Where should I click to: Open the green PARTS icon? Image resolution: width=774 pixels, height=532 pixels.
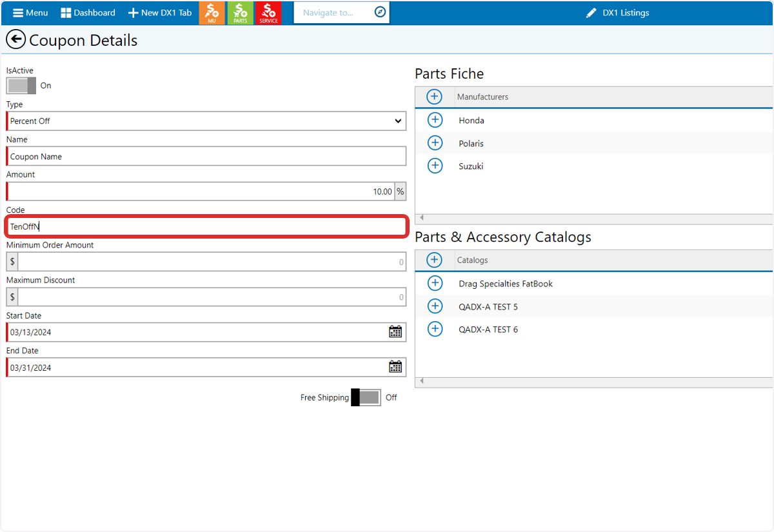pos(240,13)
